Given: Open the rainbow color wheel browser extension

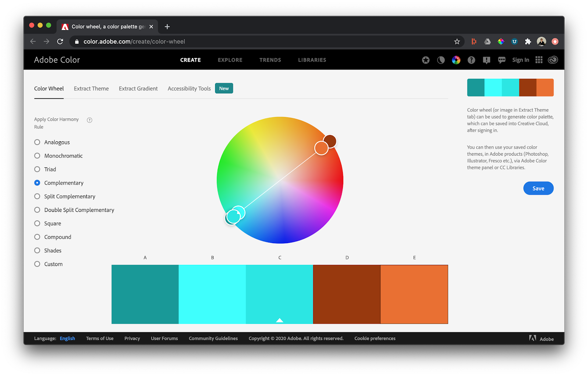Looking at the screenshot, I should pyautogui.click(x=501, y=42).
